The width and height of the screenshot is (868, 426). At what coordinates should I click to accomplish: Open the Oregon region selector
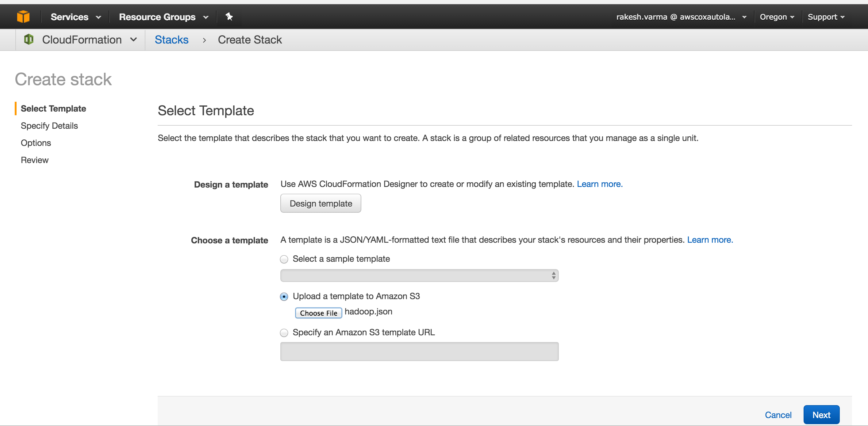[776, 17]
